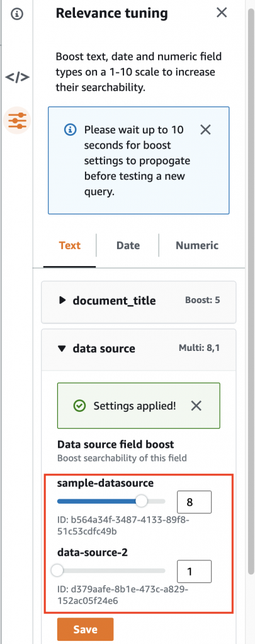The height and width of the screenshot is (644, 255).
Task: Click the data-source-2 slider track
Action: point(111,570)
